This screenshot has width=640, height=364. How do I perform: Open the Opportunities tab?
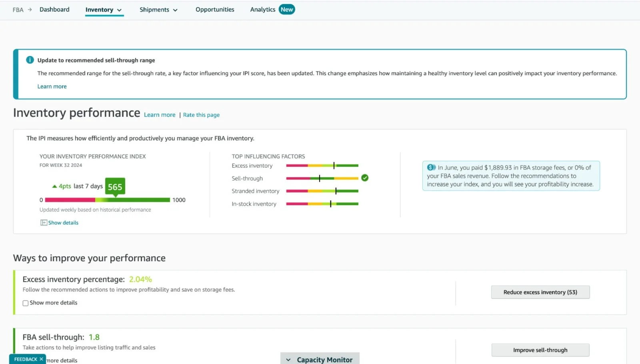(x=215, y=10)
